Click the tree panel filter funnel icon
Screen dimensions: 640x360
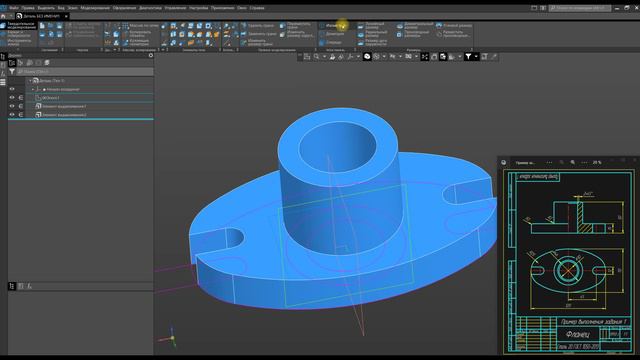tap(12, 72)
